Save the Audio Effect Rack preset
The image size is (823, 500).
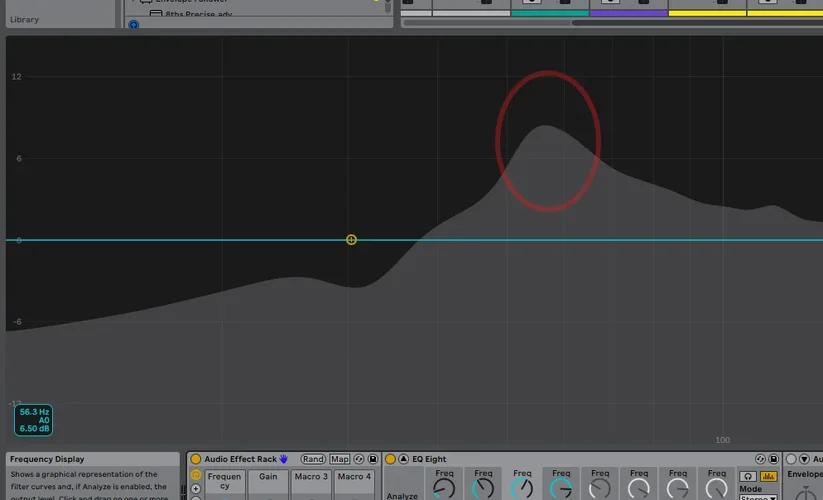click(373, 459)
